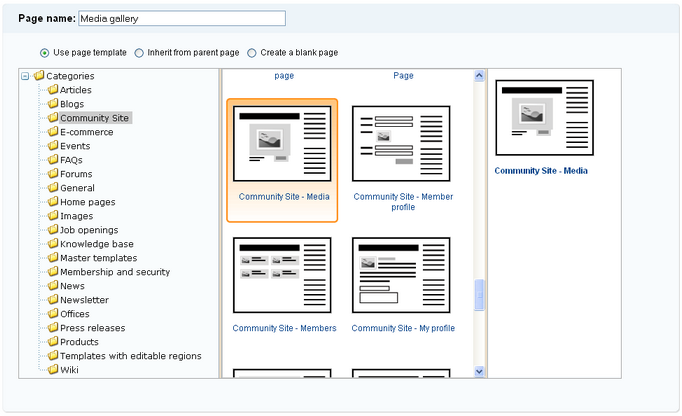Select the Community Site category label
The height and width of the screenshot is (416, 682).
94,118
